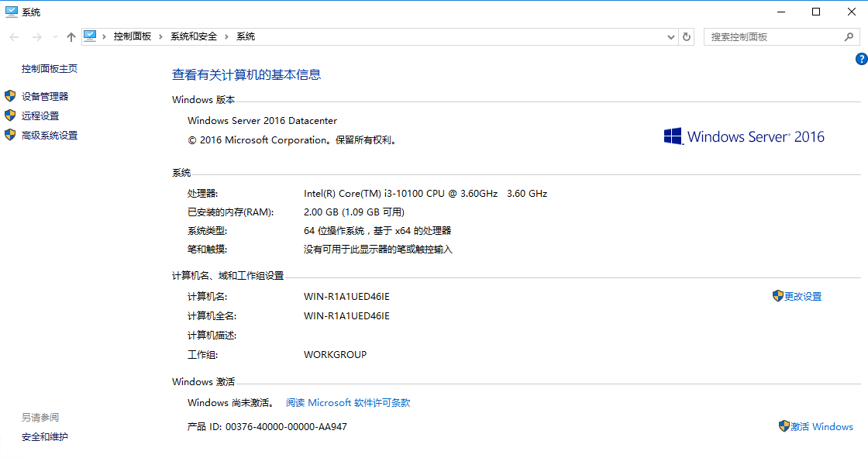
Task: Click the WORKGROUP value
Action: click(335, 354)
